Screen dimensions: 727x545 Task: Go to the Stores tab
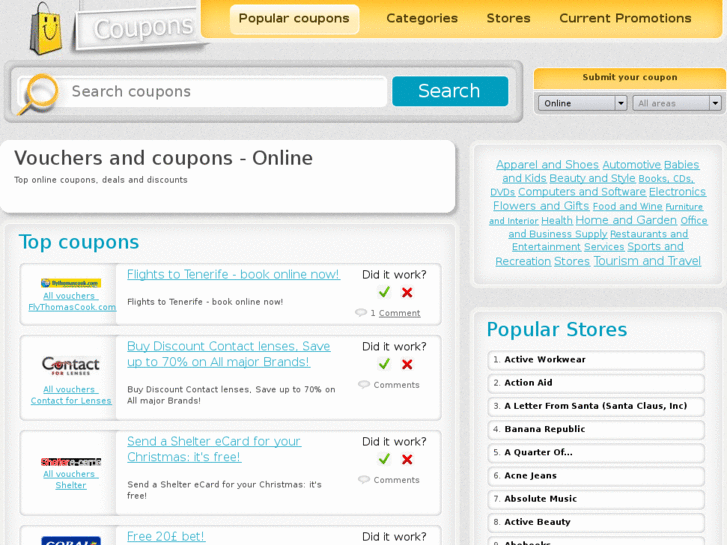(x=508, y=19)
